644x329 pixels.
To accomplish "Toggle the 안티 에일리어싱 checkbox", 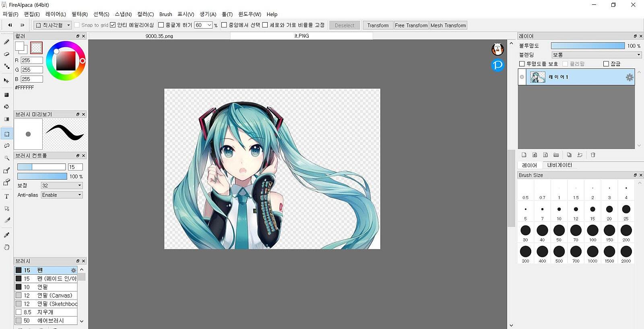I will tap(113, 25).
